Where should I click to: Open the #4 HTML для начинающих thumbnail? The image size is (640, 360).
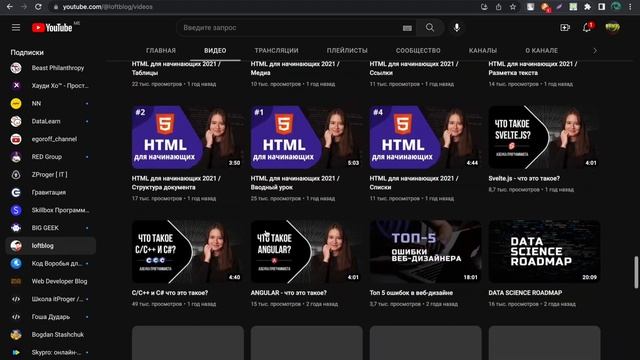coord(425,137)
